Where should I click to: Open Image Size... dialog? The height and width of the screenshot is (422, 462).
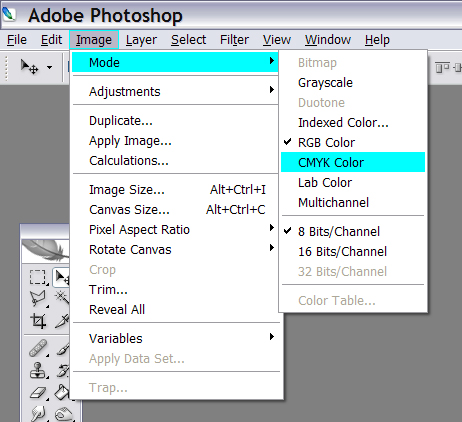[175, 189]
